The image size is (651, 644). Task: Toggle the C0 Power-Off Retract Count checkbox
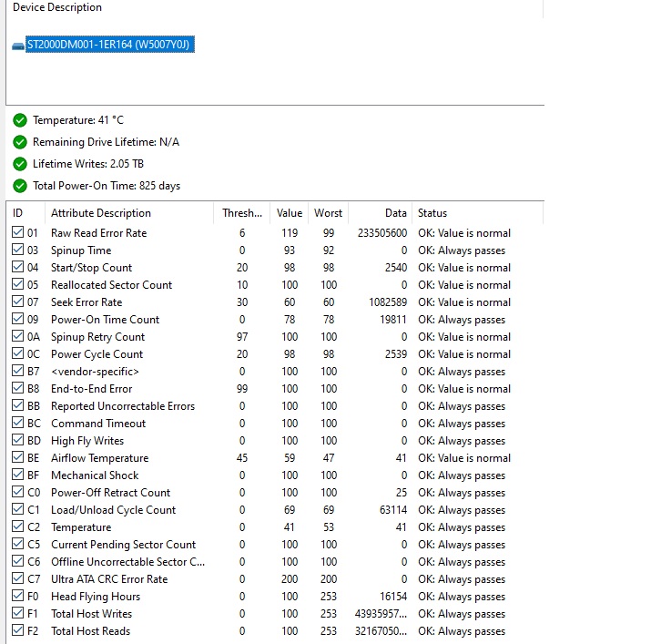click(x=17, y=492)
